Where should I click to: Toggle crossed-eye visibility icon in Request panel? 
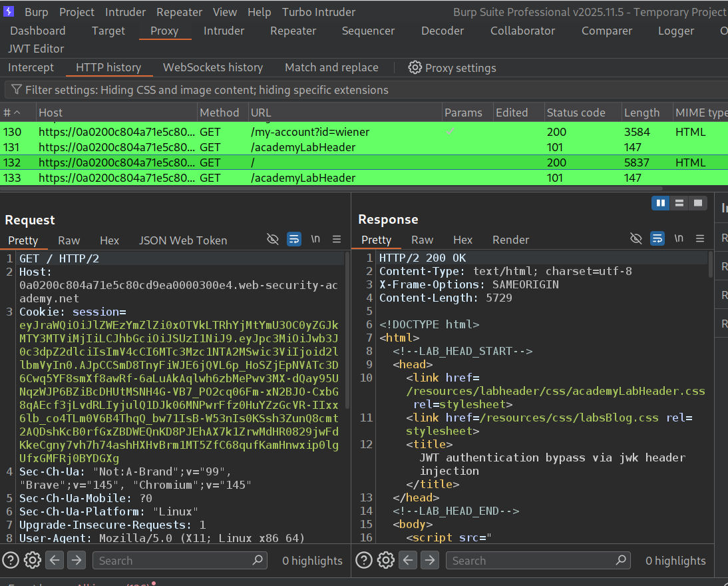pos(272,239)
